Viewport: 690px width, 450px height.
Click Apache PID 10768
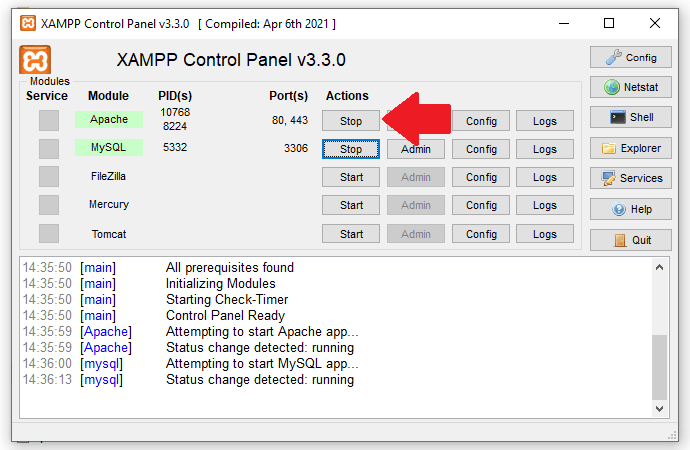coord(175,112)
